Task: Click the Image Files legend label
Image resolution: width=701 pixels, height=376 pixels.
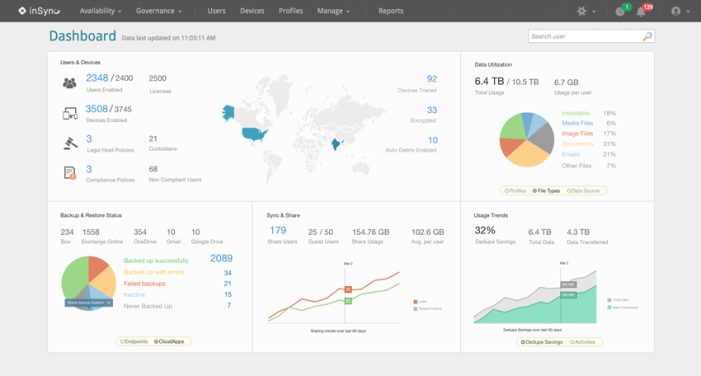Action: pyautogui.click(x=577, y=133)
